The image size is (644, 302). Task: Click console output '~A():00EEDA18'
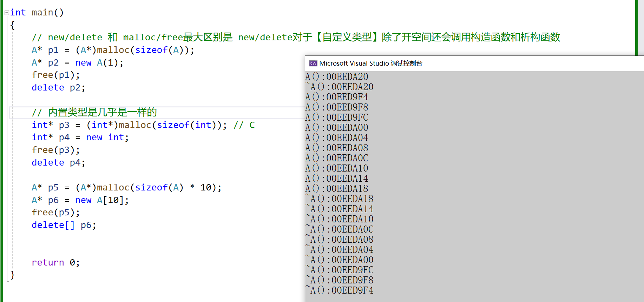pos(339,199)
